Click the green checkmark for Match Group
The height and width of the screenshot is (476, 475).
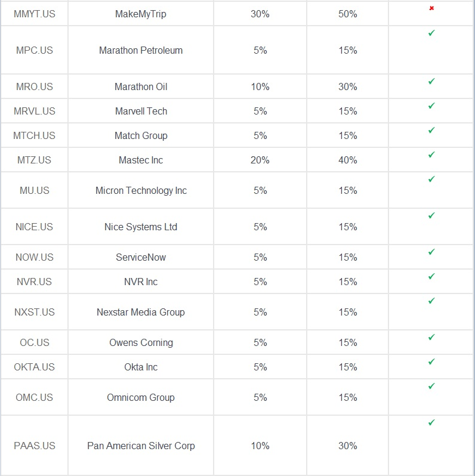pos(431,130)
